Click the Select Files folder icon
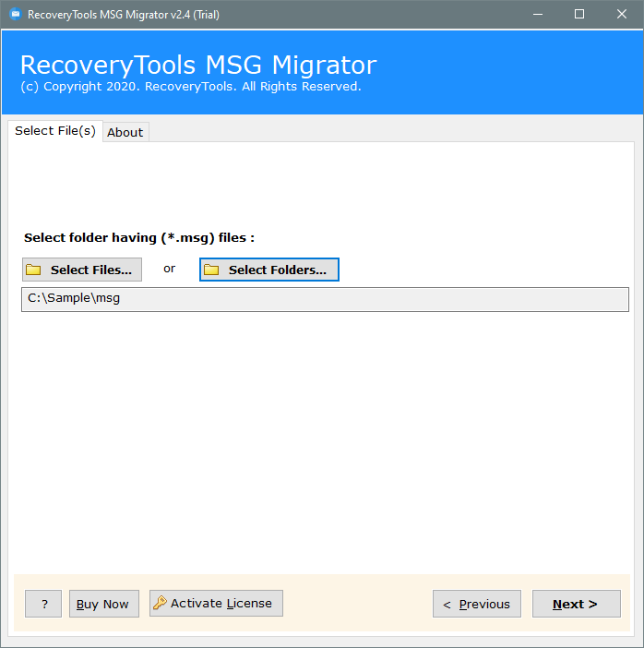This screenshot has height=648, width=644. click(33, 270)
